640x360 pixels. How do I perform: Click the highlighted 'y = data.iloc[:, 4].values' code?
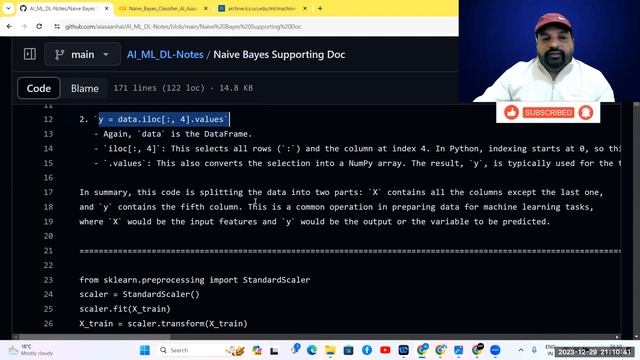164,119
